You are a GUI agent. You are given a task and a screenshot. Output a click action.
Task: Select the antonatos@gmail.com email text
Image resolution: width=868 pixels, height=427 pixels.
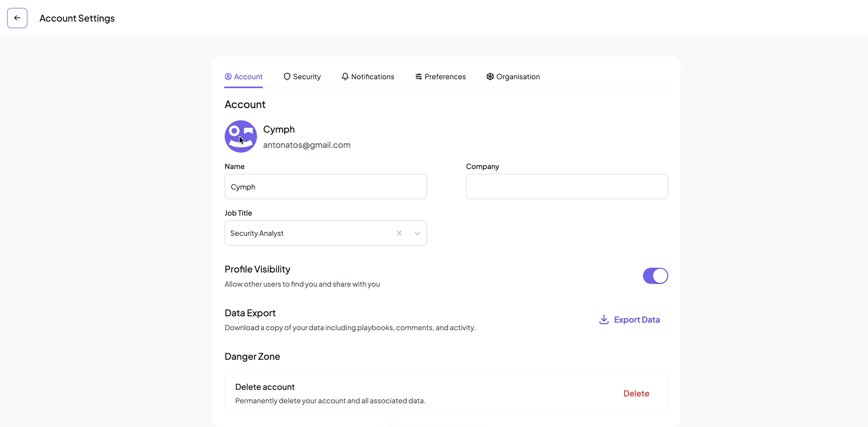(x=307, y=145)
